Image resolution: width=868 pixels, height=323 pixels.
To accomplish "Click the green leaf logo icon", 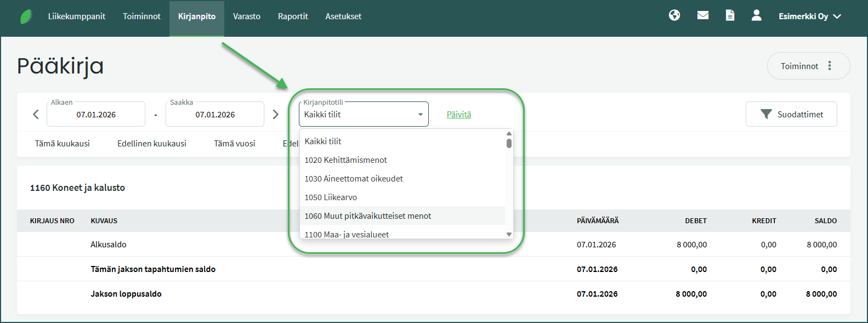I will (x=26, y=16).
